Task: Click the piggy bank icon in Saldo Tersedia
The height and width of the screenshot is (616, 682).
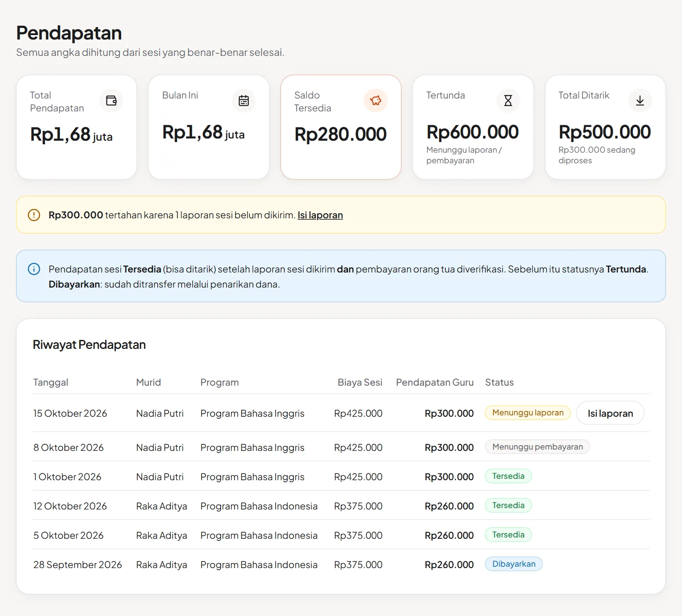Action: coord(376,101)
